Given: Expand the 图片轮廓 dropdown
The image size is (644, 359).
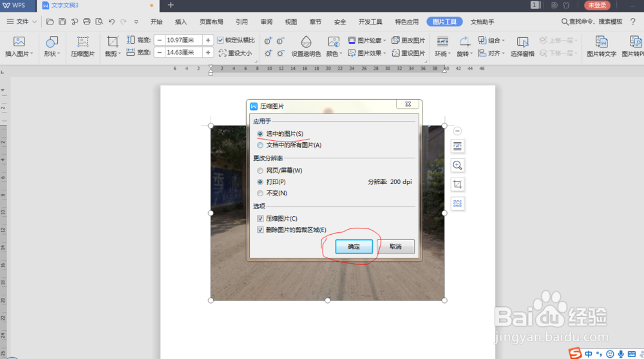Looking at the screenshot, I should 384,40.
